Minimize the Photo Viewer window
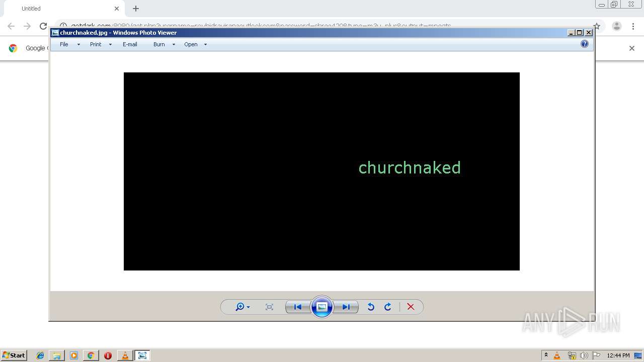 coord(571,33)
